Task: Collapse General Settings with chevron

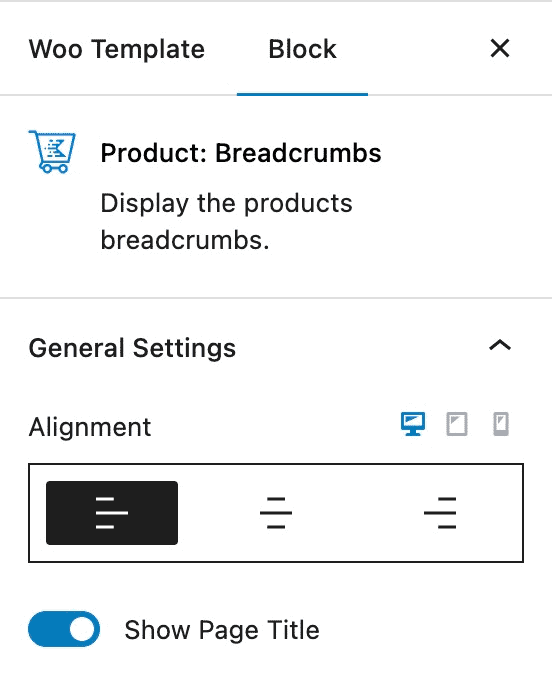Action: (x=500, y=345)
